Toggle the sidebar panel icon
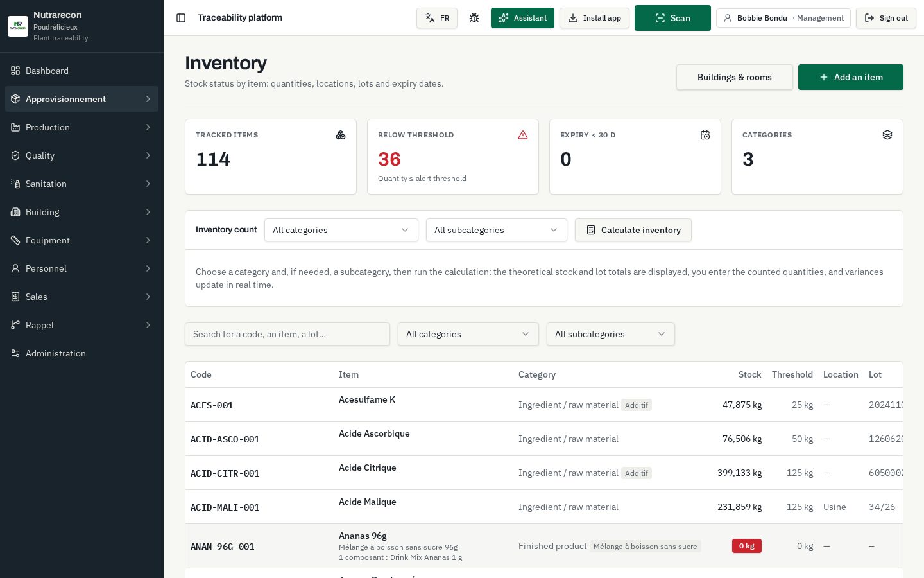 point(181,18)
